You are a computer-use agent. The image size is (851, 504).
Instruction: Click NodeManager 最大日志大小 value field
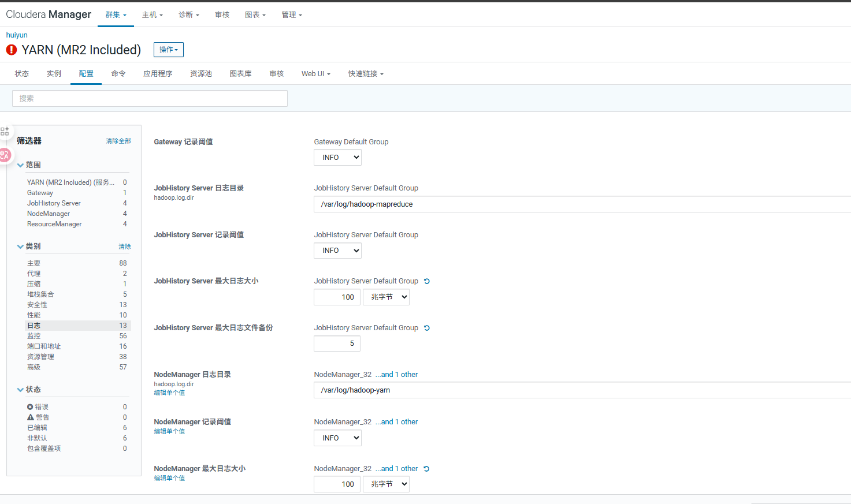coord(337,484)
